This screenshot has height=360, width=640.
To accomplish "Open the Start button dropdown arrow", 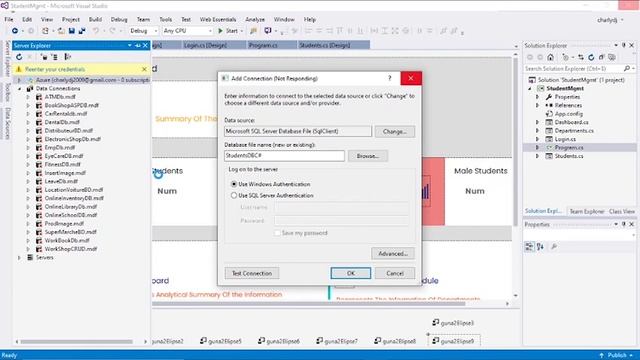I will (x=242, y=31).
